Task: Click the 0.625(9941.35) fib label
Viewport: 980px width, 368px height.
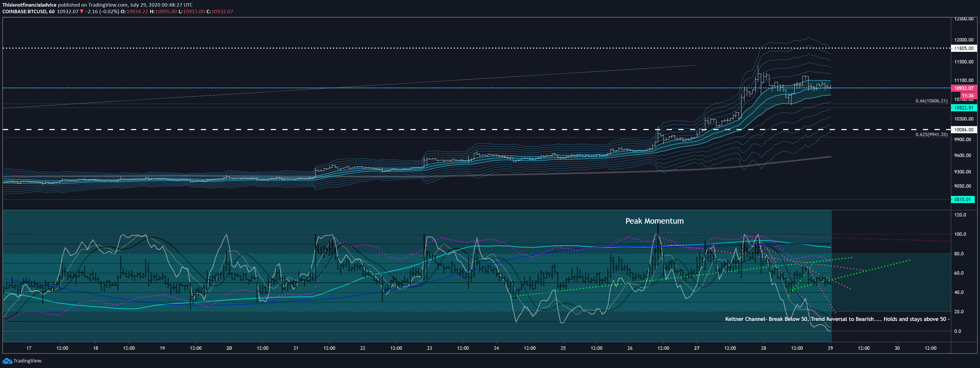Action: [931, 135]
